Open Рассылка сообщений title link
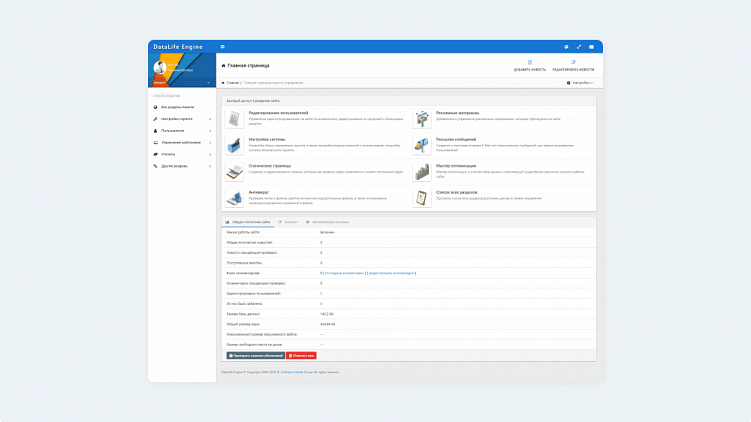751x422 pixels. click(456, 139)
